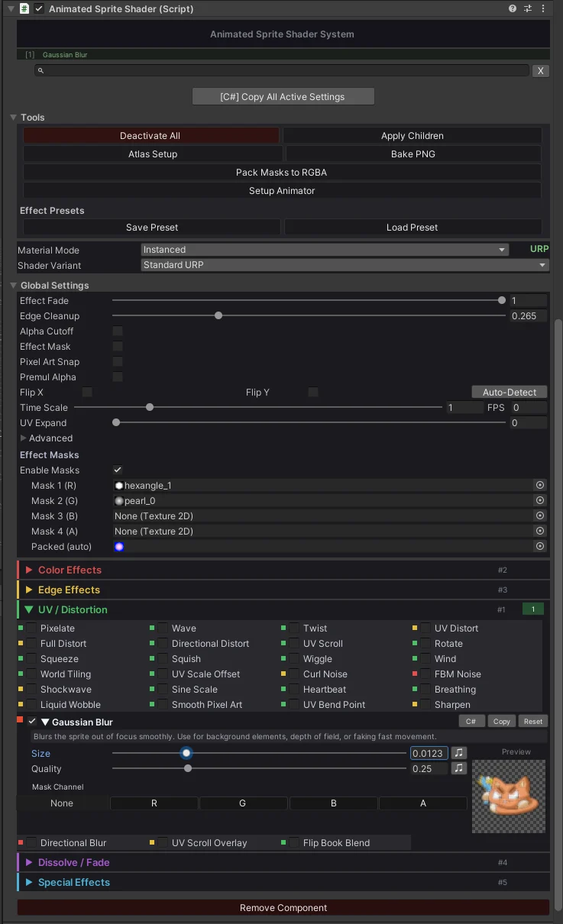The width and height of the screenshot is (563, 924).
Task: Enable the Effect Mask checkbox
Action: coord(118,346)
